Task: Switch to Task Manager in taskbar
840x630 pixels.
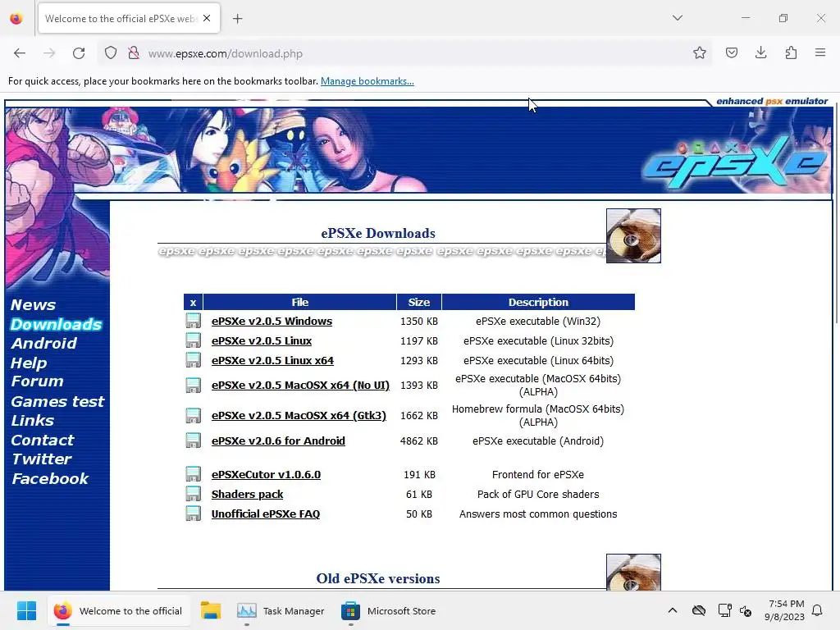Action: (x=281, y=610)
